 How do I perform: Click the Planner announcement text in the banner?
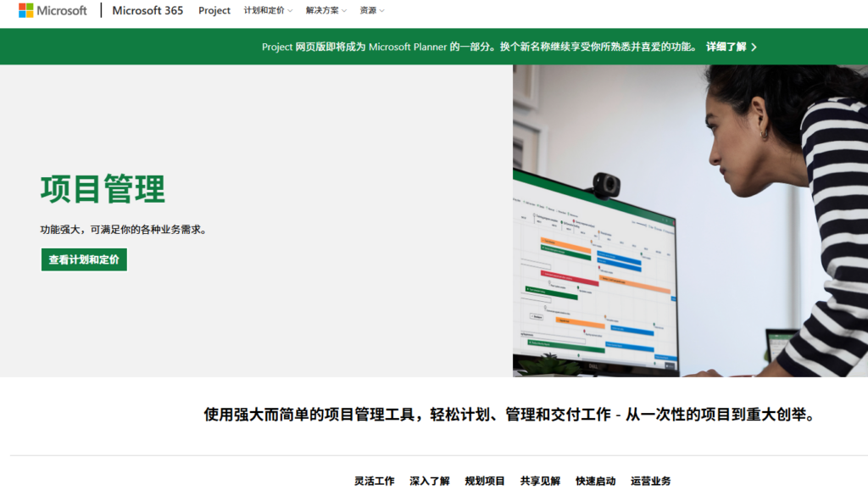pyautogui.click(x=480, y=47)
